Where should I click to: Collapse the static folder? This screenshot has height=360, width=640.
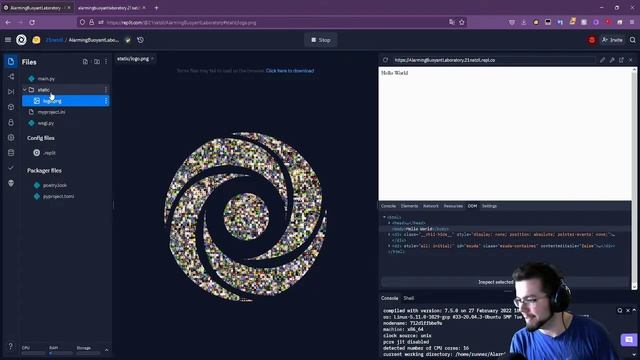coord(25,90)
